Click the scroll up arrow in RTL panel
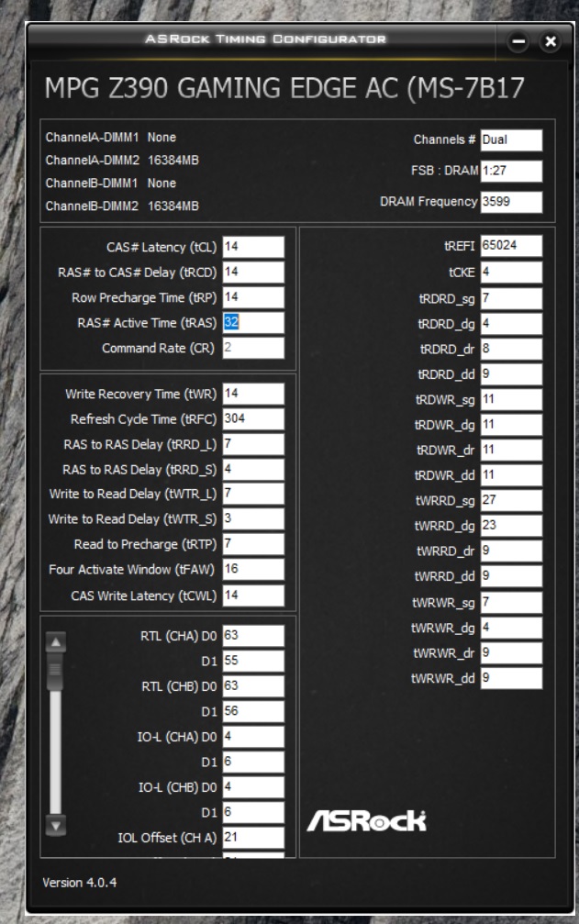The image size is (579, 924). 55,641
